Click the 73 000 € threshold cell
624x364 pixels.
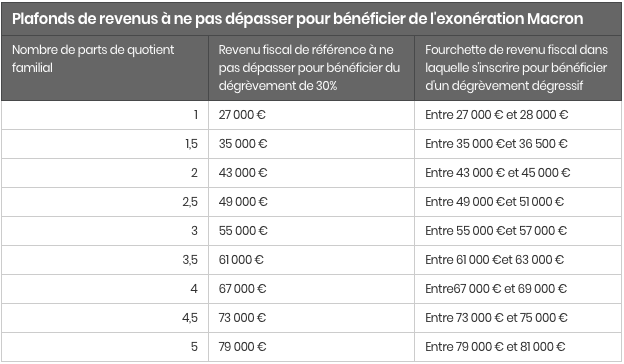coord(312,318)
